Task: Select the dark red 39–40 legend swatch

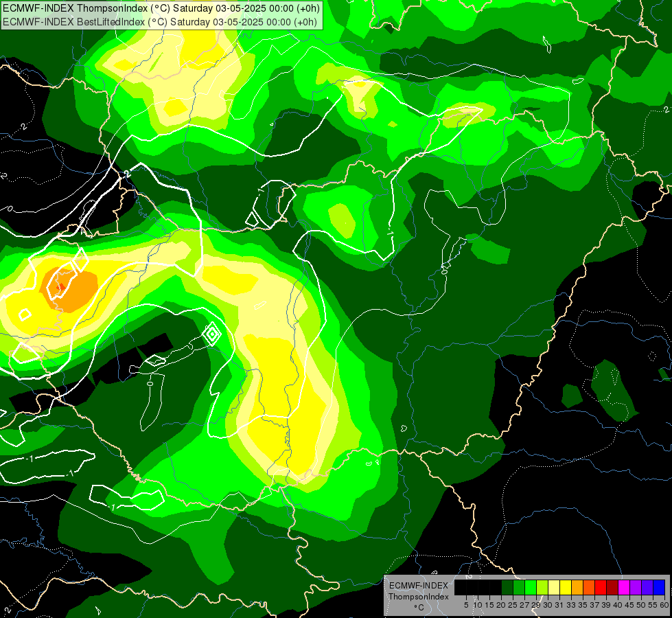Action: point(612,588)
